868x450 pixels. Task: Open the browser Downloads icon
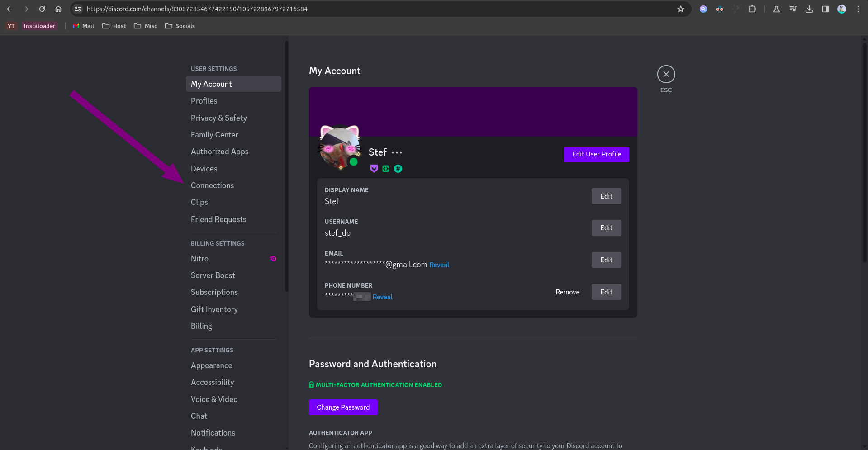(x=809, y=9)
